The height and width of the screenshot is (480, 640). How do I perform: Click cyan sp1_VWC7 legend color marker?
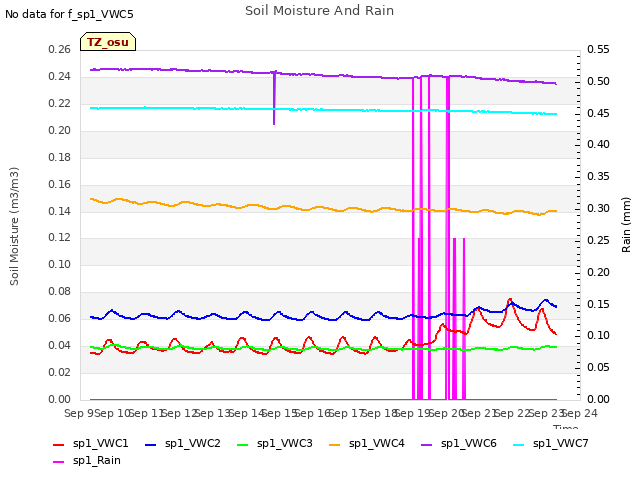coord(519,444)
